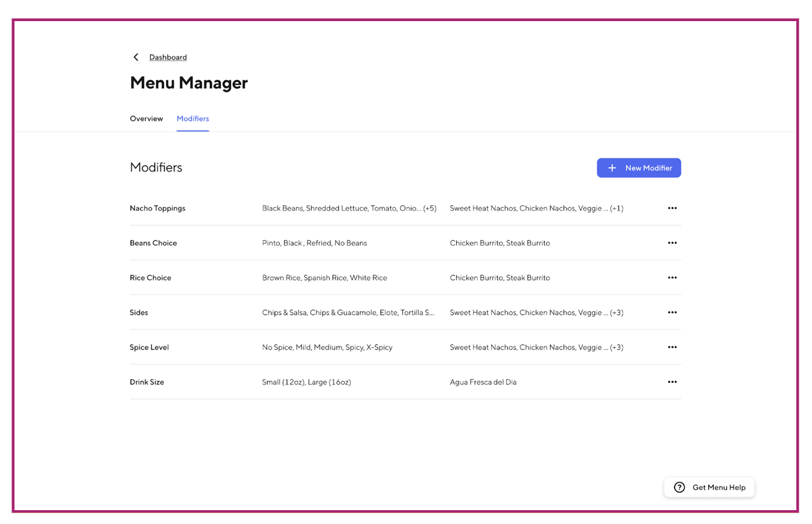Open three-dot menu for Beans Choice
Image resolution: width=812 pixels, height=524 pixels.
(x=672, y=243)
